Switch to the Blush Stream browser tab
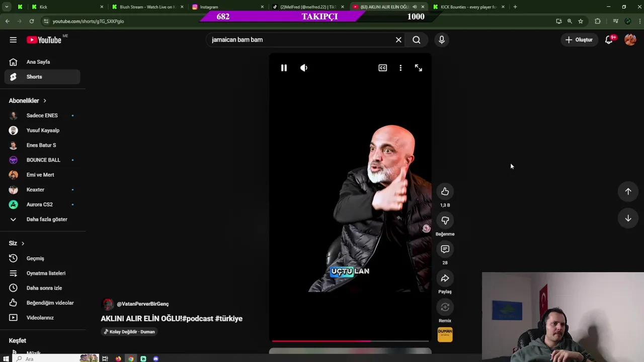The width and height of the screenshot is (644, 362). (148, 7)
